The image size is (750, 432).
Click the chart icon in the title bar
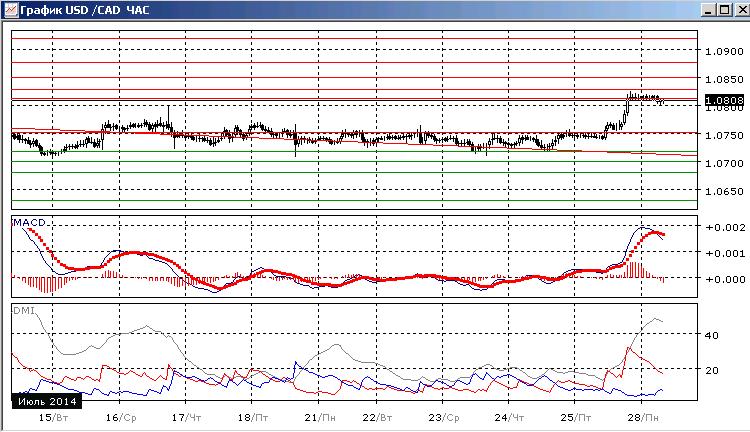(x=10, y=10)
